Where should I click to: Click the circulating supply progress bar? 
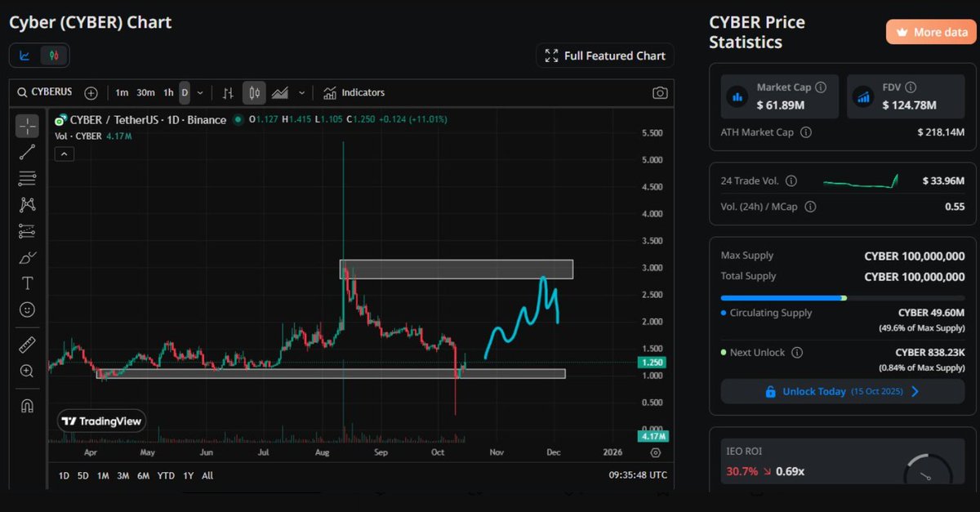pyautogui.click(x=842, y=298)
